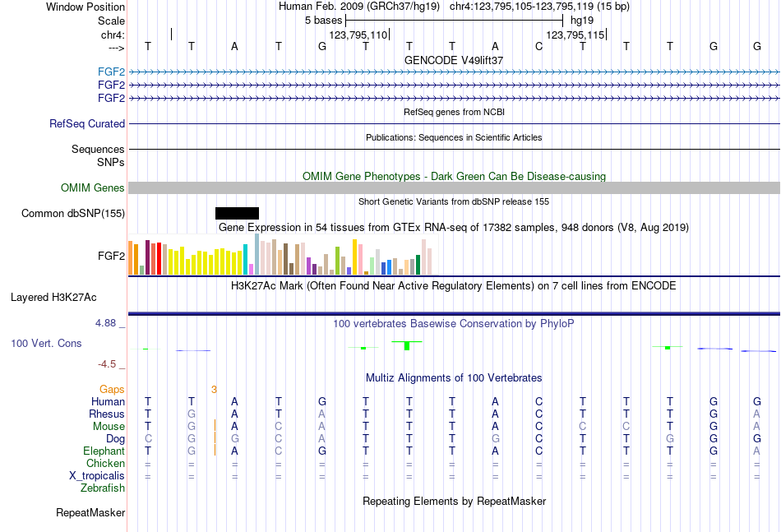Screen dimensions: 781x532
Task: Click the Sequences track label
Action: click(98, 149)
